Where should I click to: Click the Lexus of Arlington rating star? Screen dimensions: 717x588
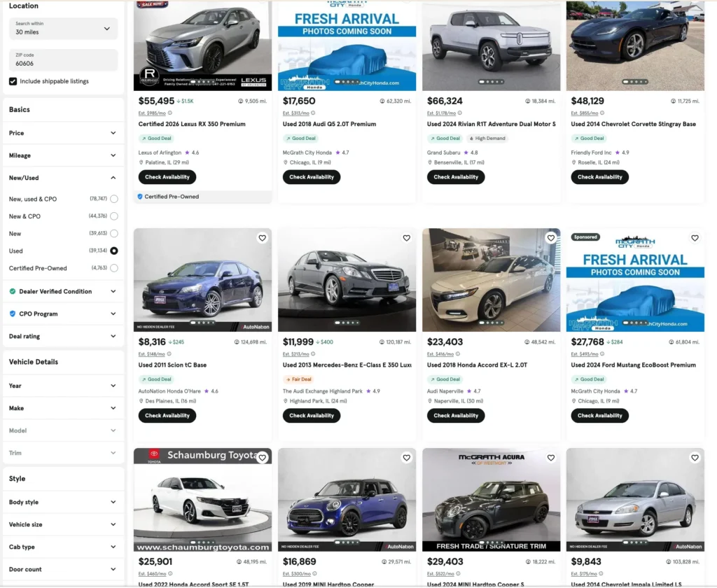point(187,153)
